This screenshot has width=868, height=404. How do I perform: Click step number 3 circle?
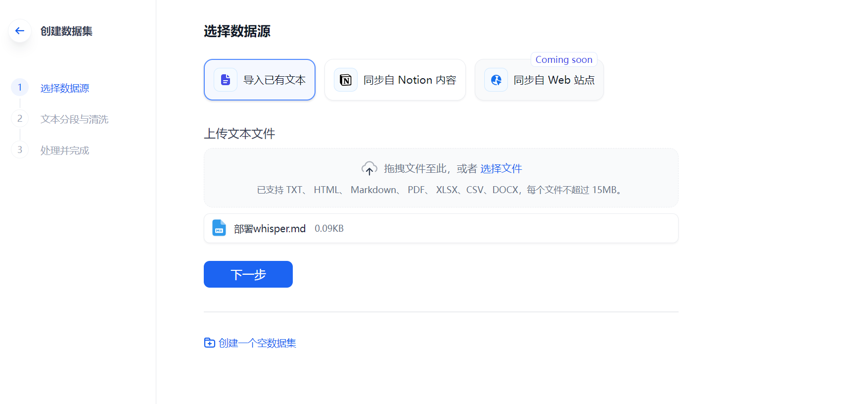click(x=20, y=150)
